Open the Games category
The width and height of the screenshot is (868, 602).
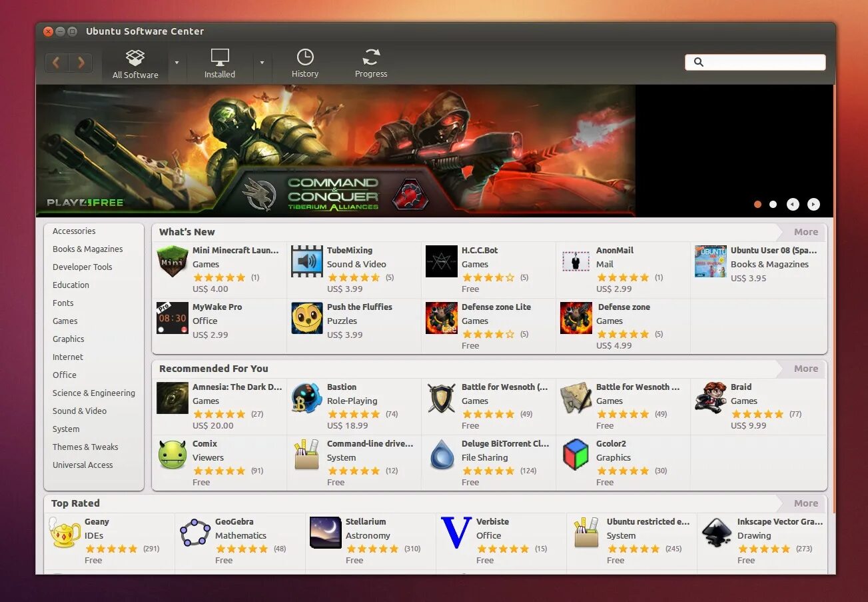65,321
